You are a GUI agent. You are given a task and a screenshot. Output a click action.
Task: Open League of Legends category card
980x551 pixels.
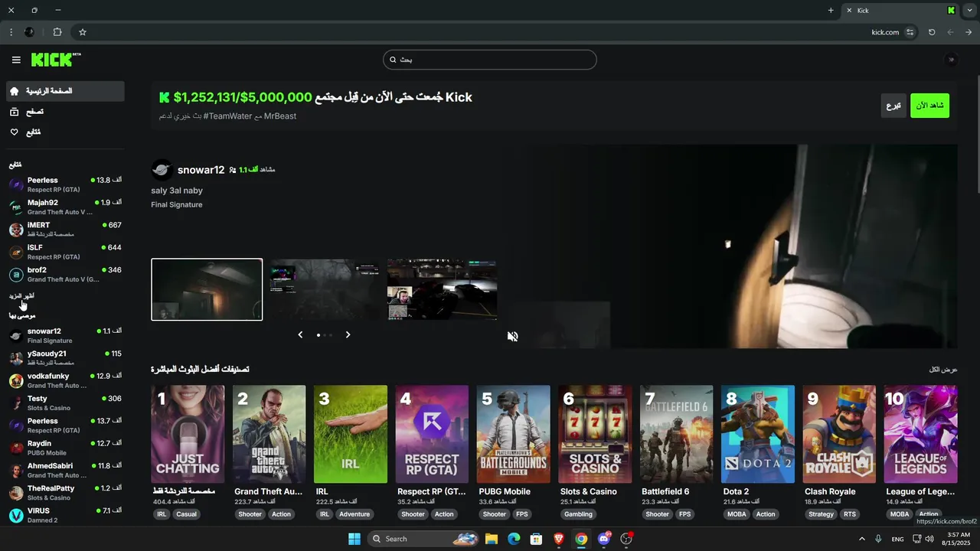pos(921,434)
